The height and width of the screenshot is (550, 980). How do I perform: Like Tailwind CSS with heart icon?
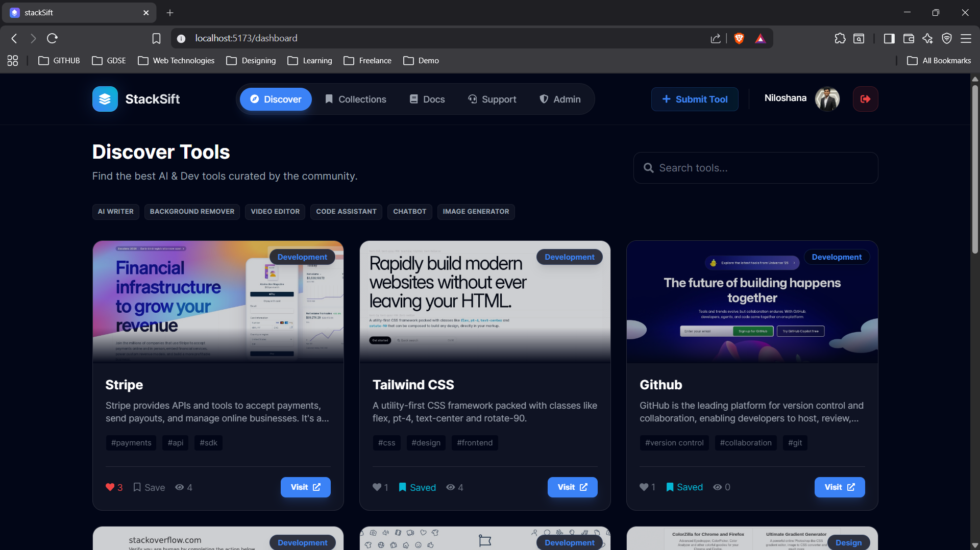pyautogui.click(x=377, y=487)
